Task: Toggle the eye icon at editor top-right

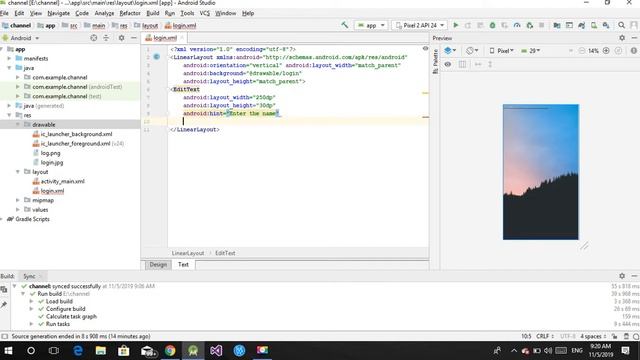Action: click(x=425, y=49)
